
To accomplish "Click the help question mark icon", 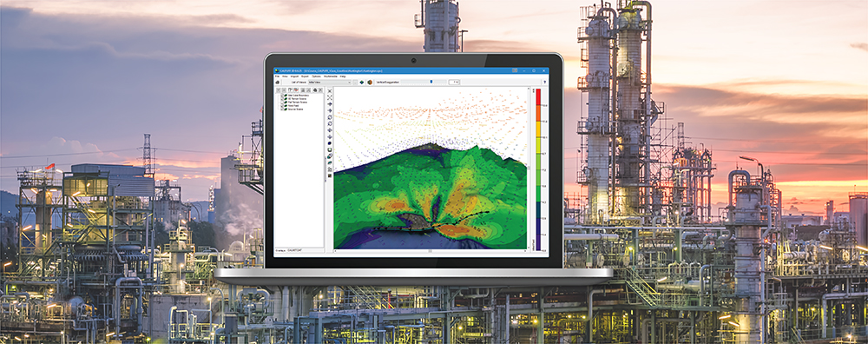I will coord(545,82).
